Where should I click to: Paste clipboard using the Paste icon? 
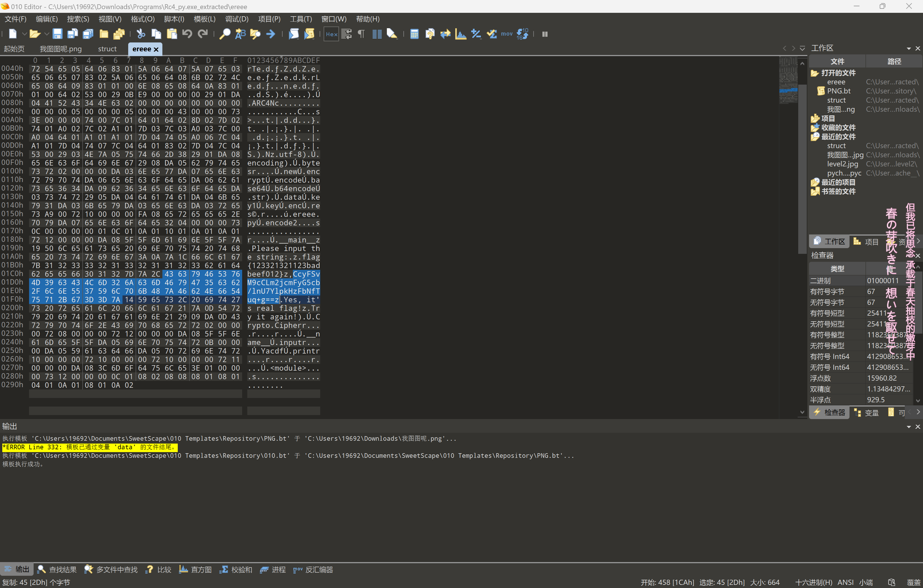click(172, 34)
